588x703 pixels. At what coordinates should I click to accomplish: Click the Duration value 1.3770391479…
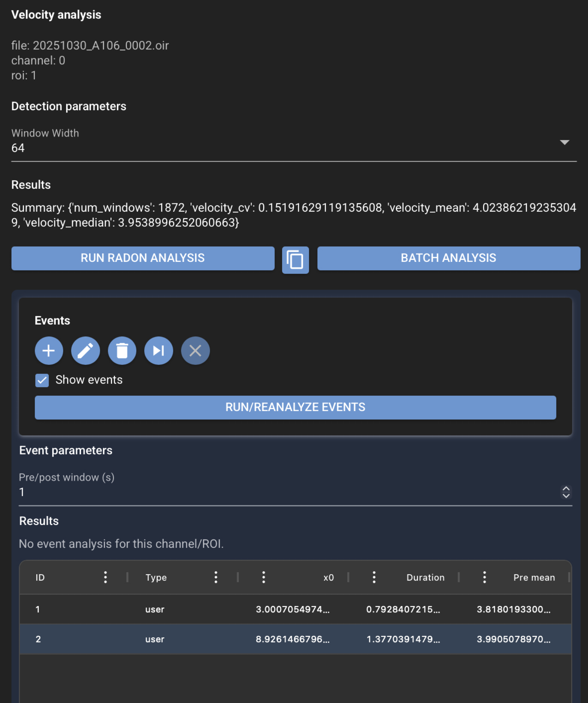coord(403,639)
